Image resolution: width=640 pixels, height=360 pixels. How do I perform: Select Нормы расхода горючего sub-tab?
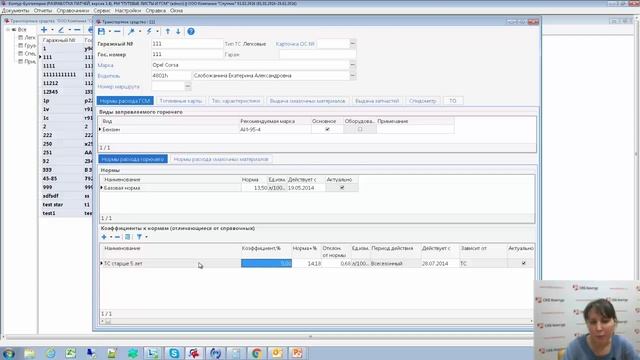[x=133, y=159]
